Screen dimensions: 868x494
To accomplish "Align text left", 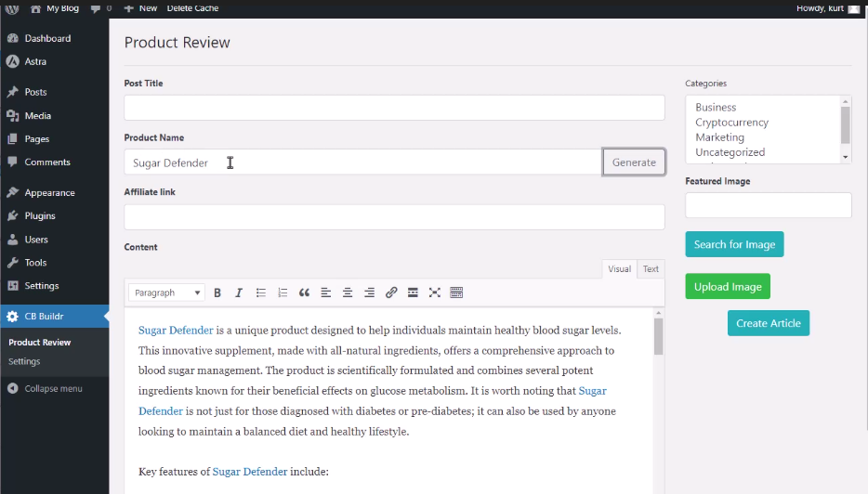I will pyautogui.click(x=325, y=292).
